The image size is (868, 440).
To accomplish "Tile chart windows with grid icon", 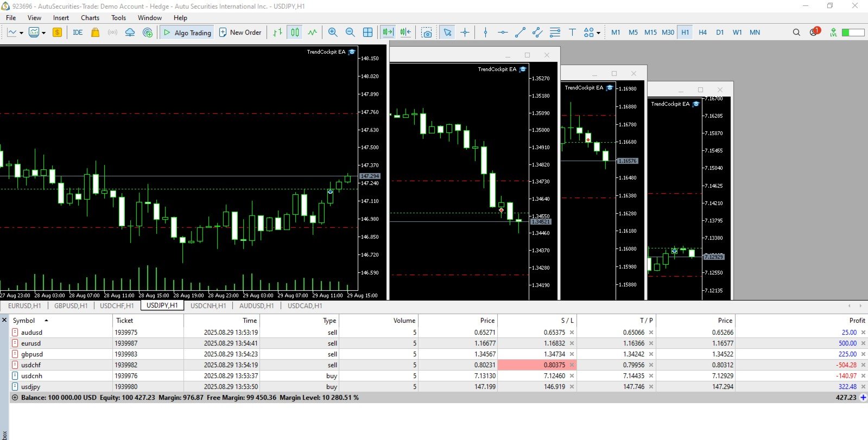I will click(368, 33).
